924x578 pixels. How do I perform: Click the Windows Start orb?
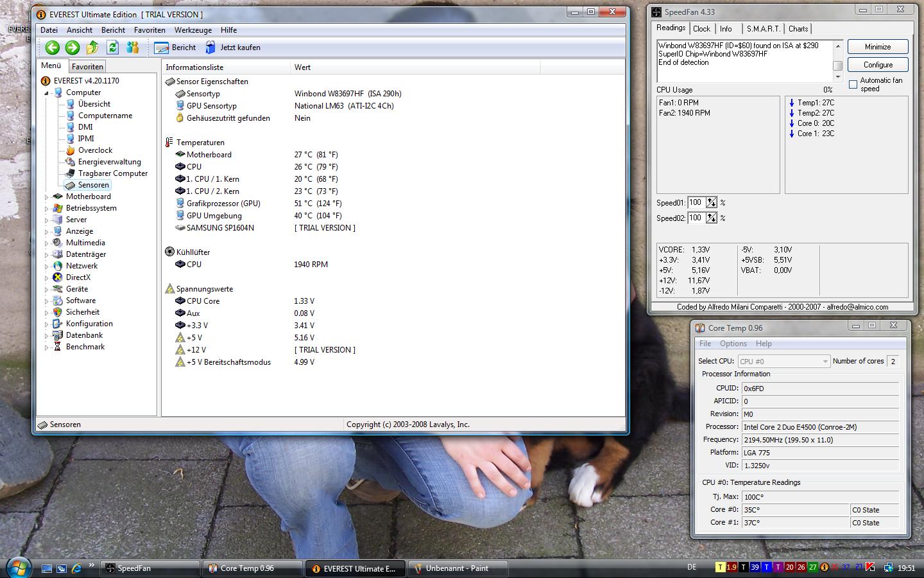click(x=18, y=567)
